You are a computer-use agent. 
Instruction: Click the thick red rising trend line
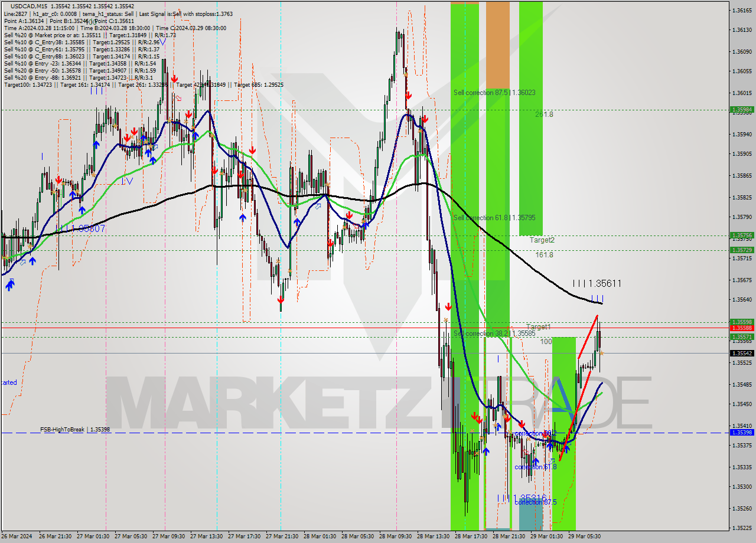click(x=579, y=387)
